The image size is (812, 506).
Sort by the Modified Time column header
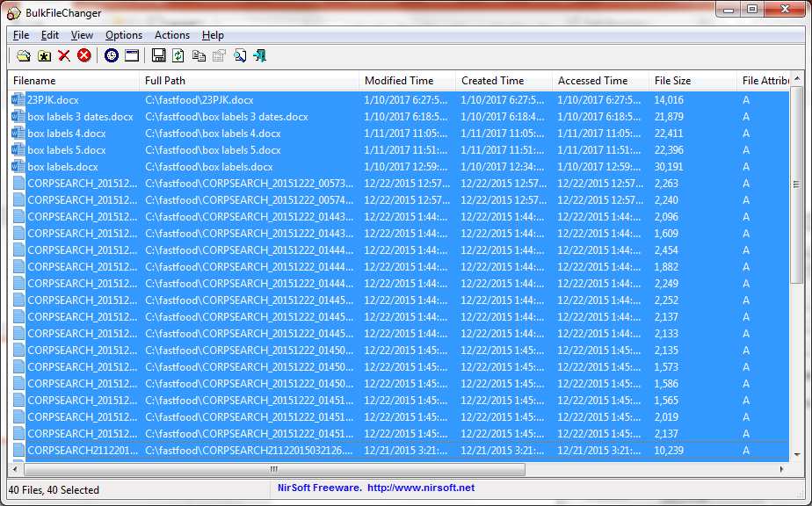[x=407, y=81]
